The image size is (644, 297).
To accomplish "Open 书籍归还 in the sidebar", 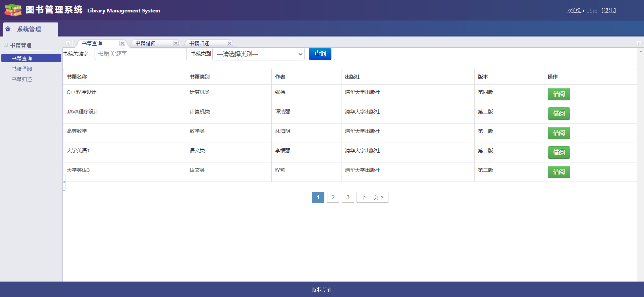I will point(22,79).
